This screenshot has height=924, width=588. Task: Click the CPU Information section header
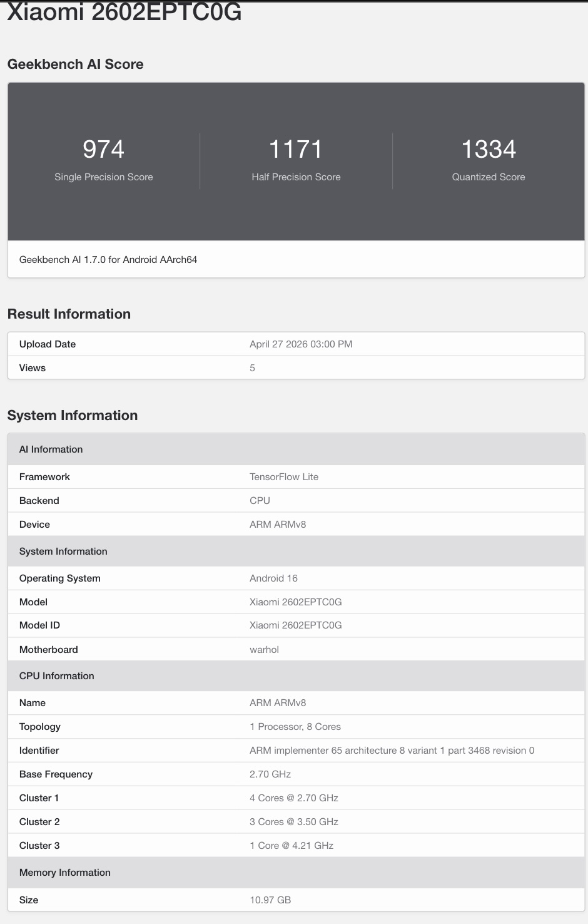click(x=56, y=676)
